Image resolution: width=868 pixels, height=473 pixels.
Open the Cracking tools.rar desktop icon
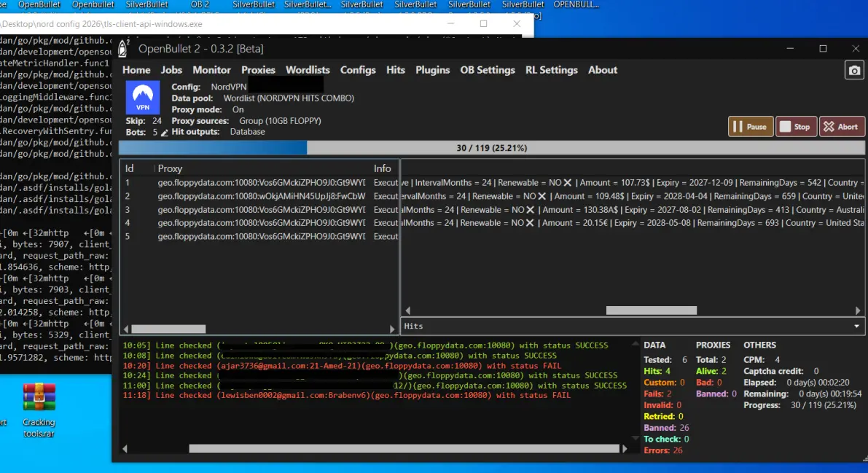click(x=39, y=410)
